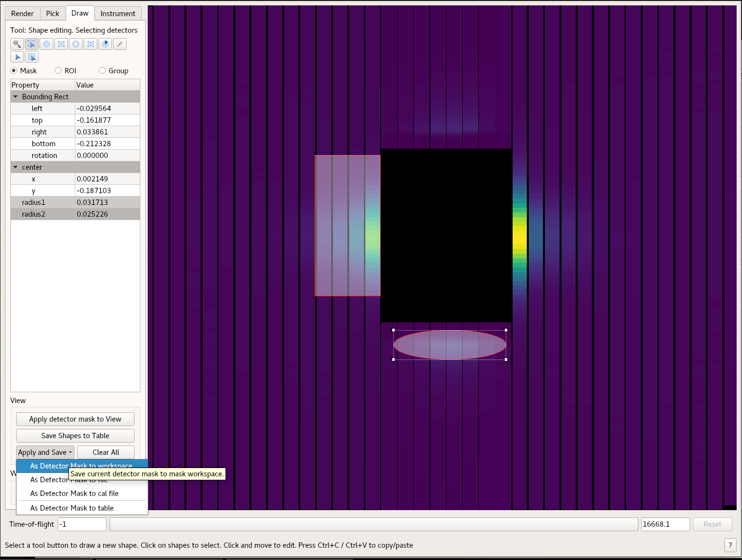The width and height of the screenshot is (742, 560).
Task: Click the Time-of-flight range slider bar
Action: (x=373, y=524)
